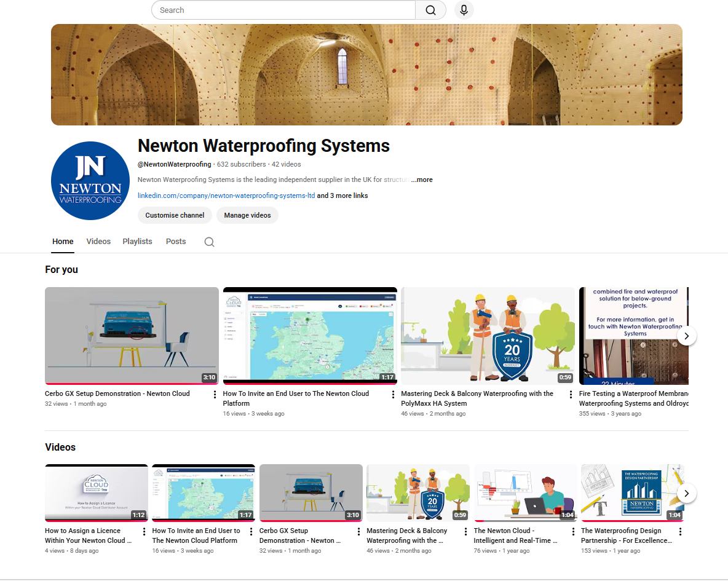The image size is (728, 581).
Task: Open options menu for Cerbo GX Setup in For you
Action: click(x=215, y=394)
